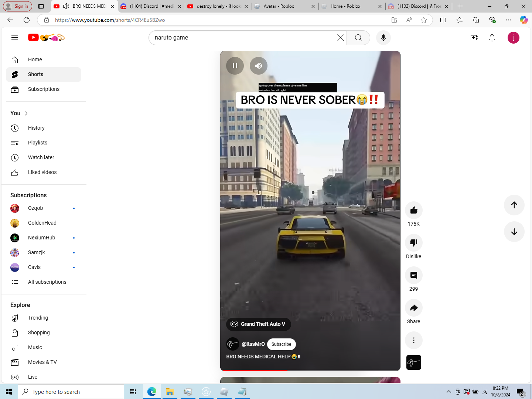This screenshot has height=399, width=532.
Task: Open Edge split screen
Action: click(443, 20)
